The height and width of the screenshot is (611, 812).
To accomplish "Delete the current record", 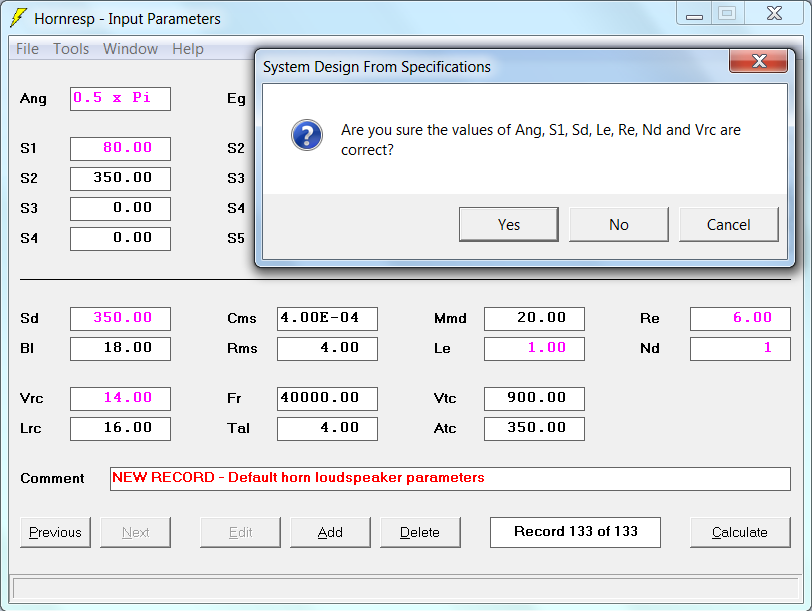I will point(420,532).
